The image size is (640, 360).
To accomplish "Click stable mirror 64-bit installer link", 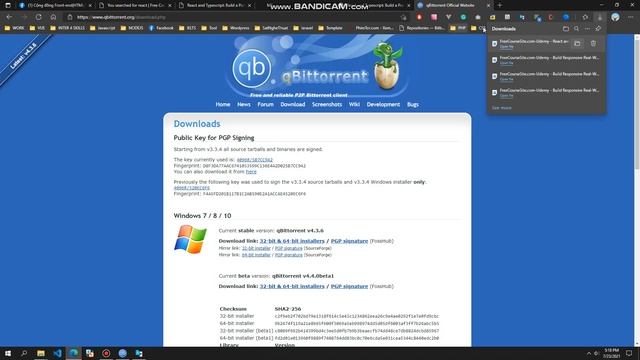I will pyautogui.click(x=256, y=255).
